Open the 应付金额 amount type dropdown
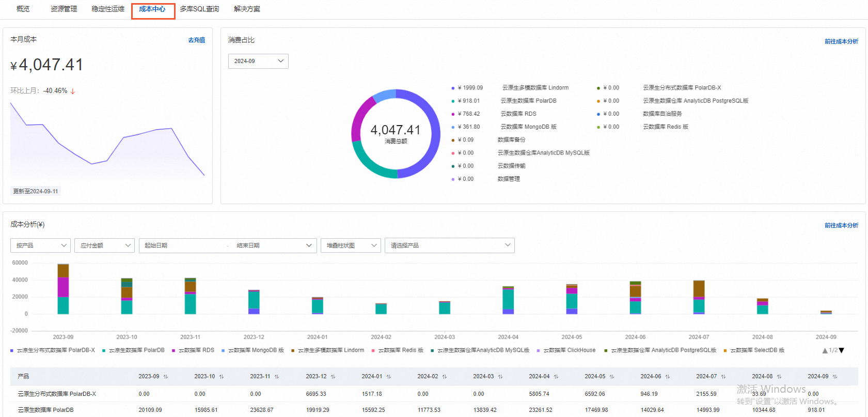 pyautogui.click(x=104, y=245)
